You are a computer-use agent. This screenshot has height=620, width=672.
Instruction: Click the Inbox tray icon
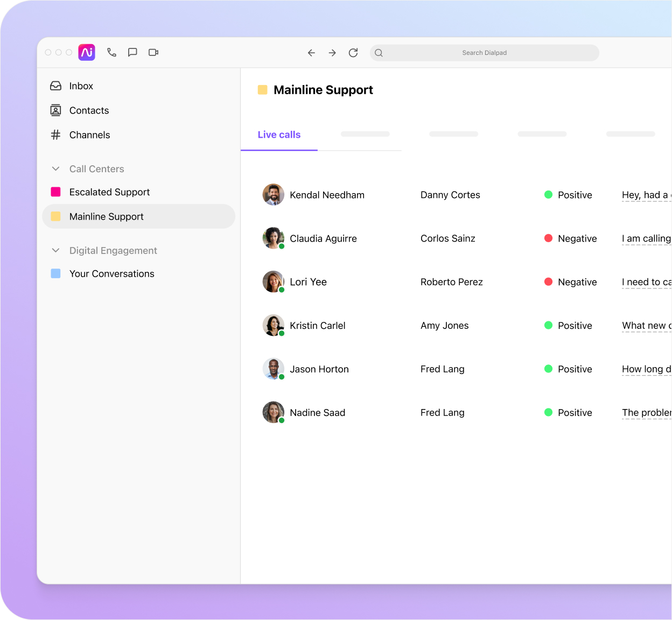coord(55,86)
